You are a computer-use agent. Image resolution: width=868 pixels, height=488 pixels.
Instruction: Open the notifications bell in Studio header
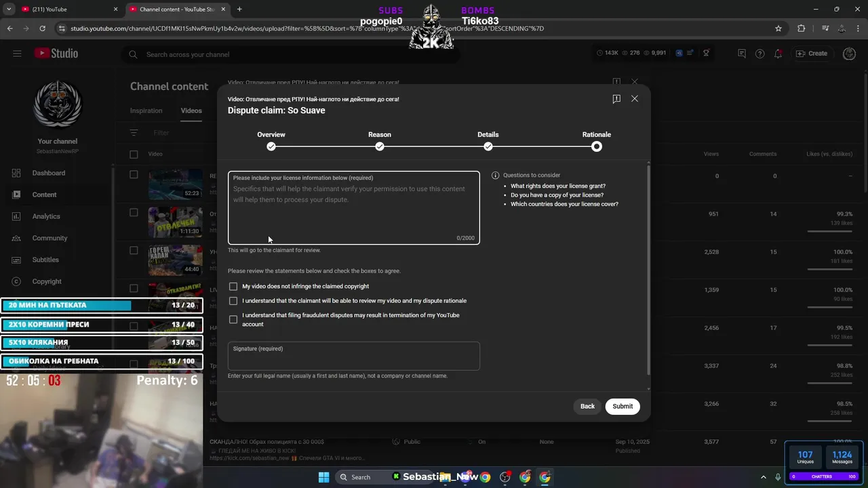click(x=778, y=54)
